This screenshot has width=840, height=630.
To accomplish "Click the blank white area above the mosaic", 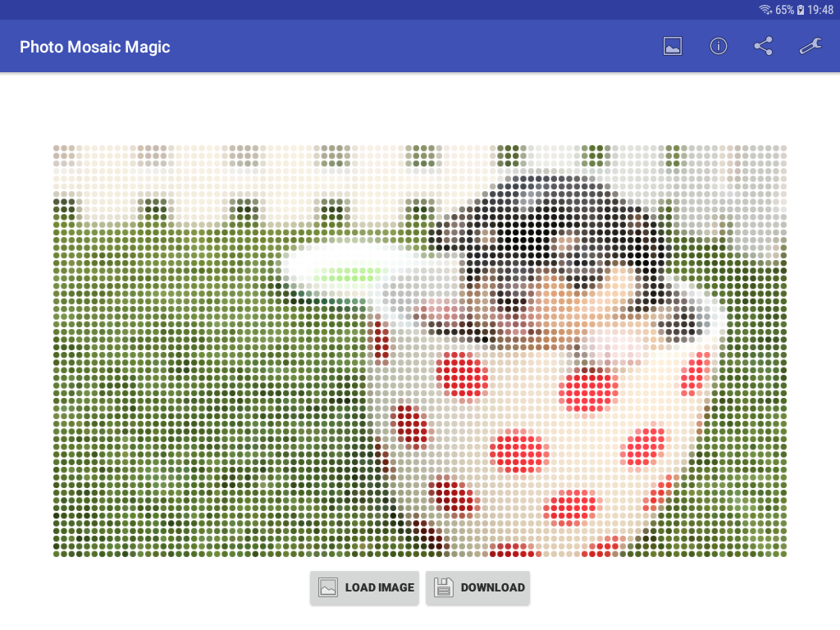I will click(420, 107).
